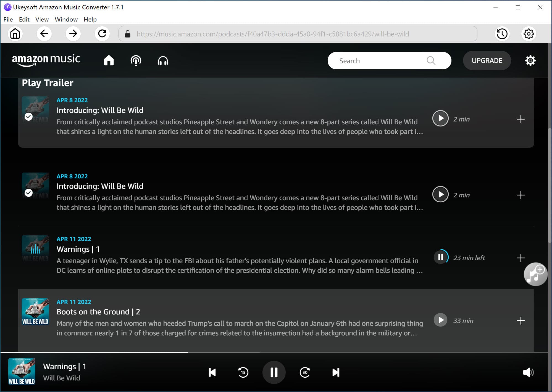Viewport: 552px width, 392px height.
Task: Open the Help menu
Action: click(90, 19)
